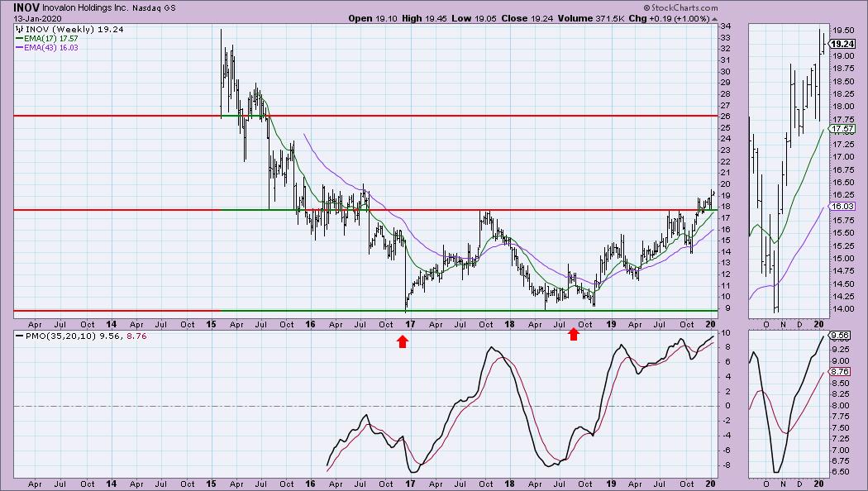Click the Nasdaq GS exchange label
Screen dimensions: 868x491
click(x=154, y=8)
